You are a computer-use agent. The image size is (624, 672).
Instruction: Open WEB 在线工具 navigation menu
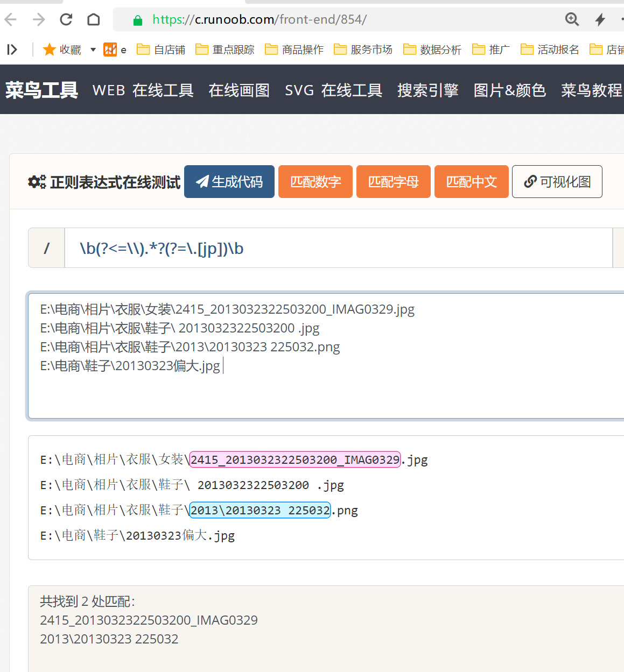pos(143,90)
